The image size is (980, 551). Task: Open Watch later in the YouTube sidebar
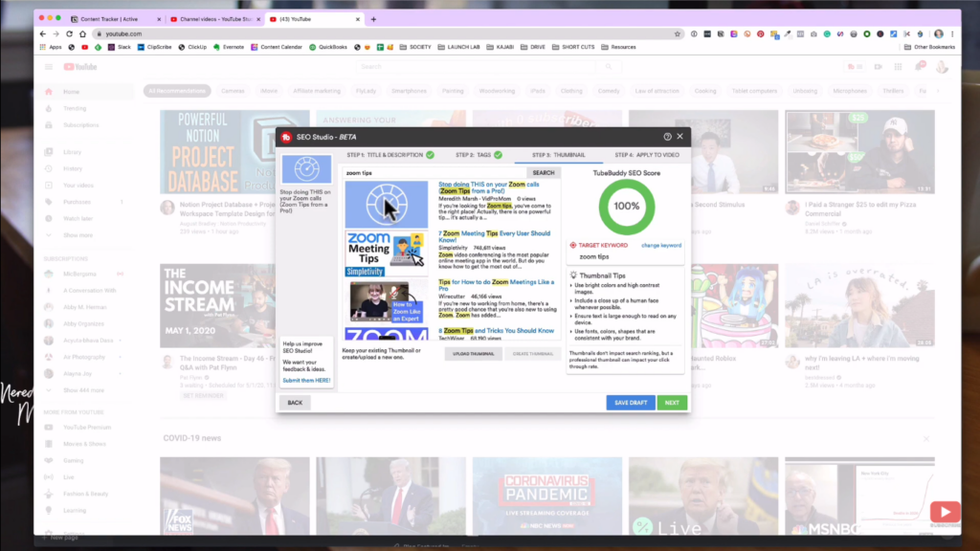pyautogui.click(x=78, y=219)
